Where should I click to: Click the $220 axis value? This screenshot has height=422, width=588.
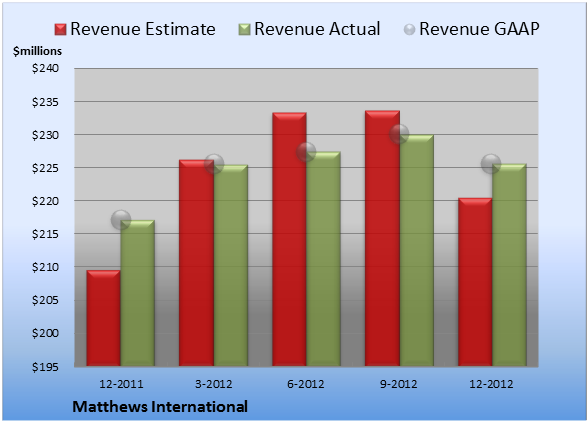45,201
